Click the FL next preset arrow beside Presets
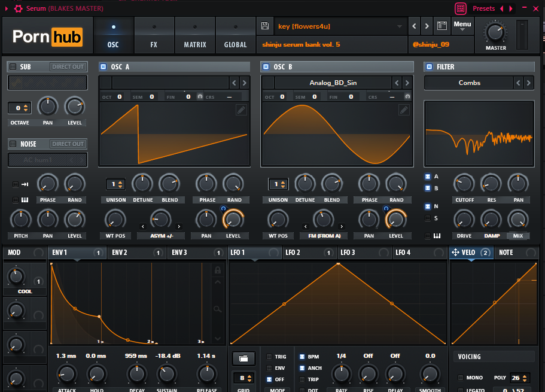545x392 pixels. 511,9
